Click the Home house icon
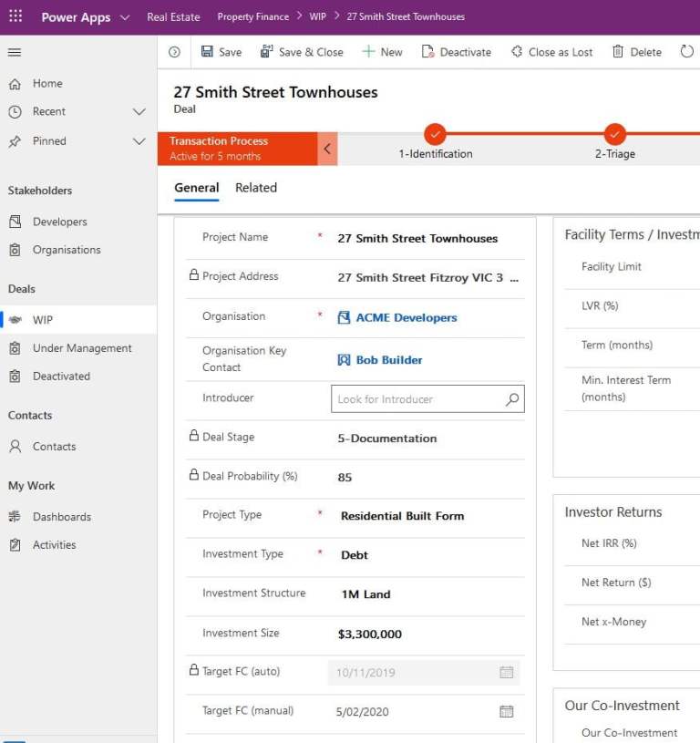Image resolution: width=700 pixels, height=743 pixels. point(15,84)
